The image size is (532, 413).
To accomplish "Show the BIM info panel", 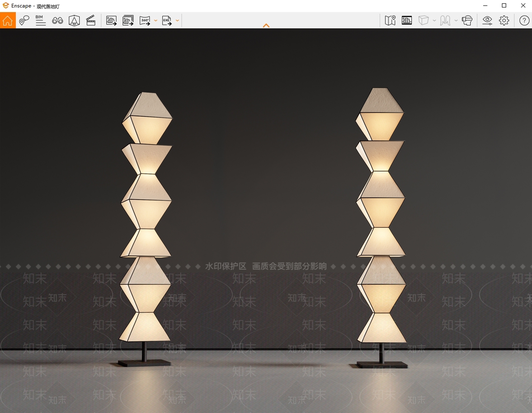I will point(41,20).
